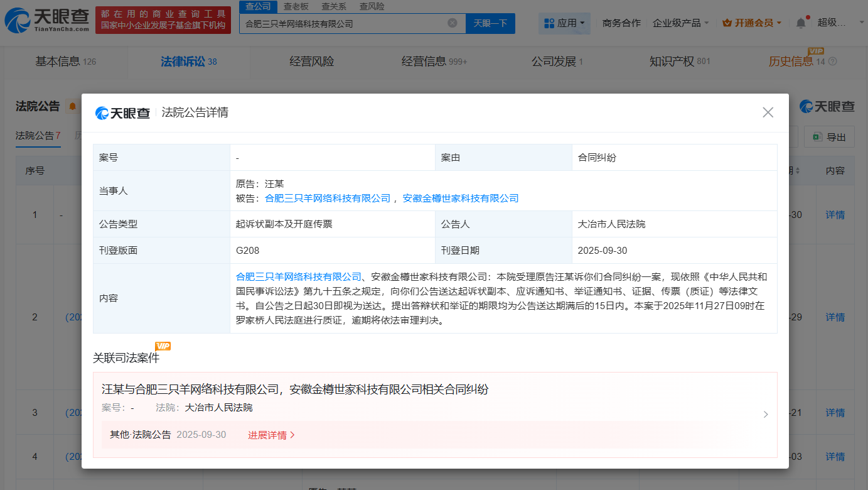Click the blue apps grid icon beside 应用
Screen dimensions: 868x490
click(549, 22)
